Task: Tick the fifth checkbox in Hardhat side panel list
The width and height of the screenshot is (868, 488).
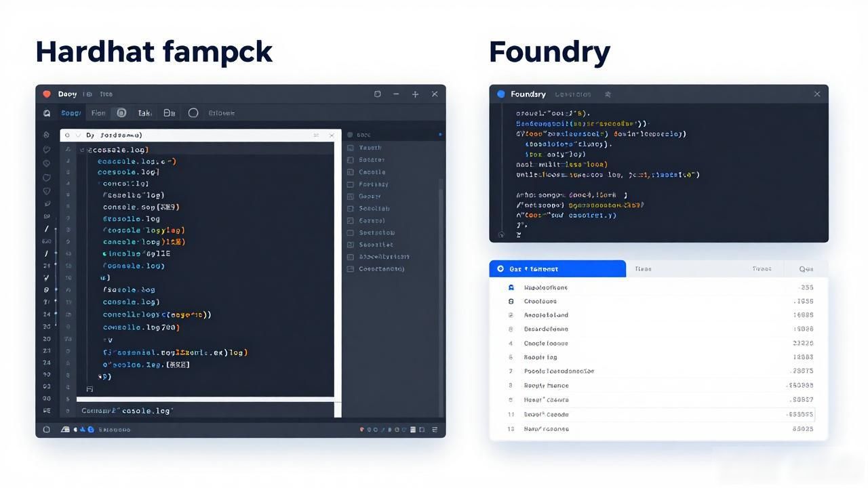Action: (351, 197)
